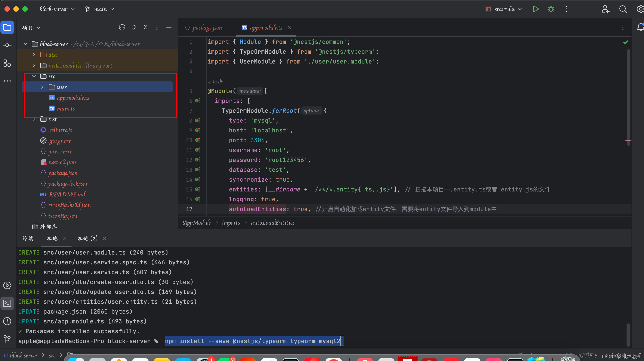The height and width of the screenshot is (361, 644).
Task: Open the Commit tool window icon
Action: coord(7,45)
